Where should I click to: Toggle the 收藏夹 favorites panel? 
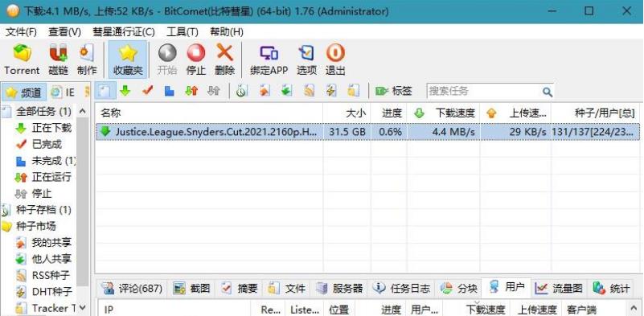(x=128, y=60)
